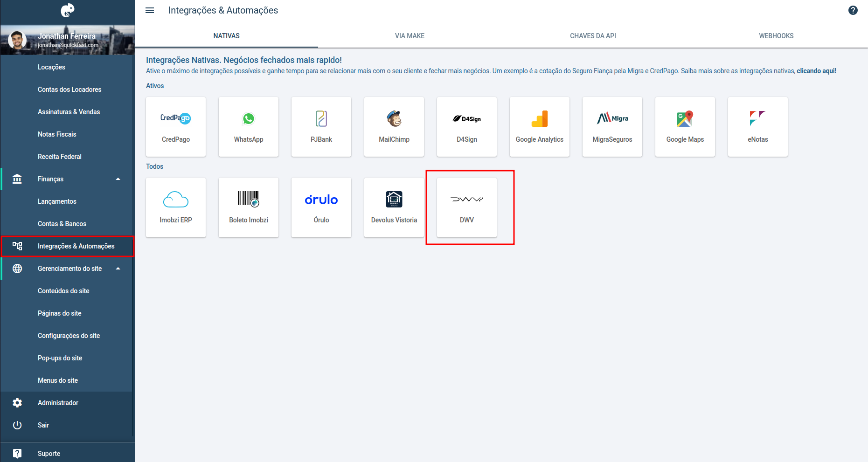This screenshot has height=462, width=868.
Task: Click the help question mark icon
Action: (x=853, y=10)
